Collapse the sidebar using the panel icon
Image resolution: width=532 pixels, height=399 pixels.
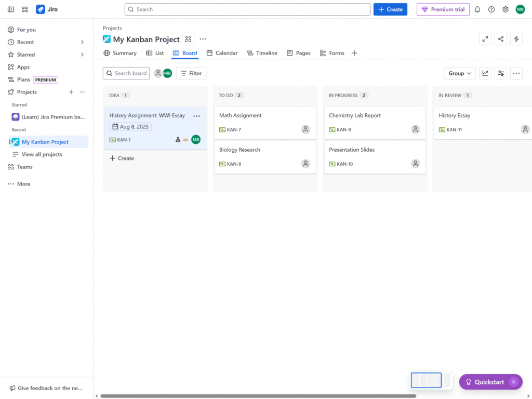[11, 9]
